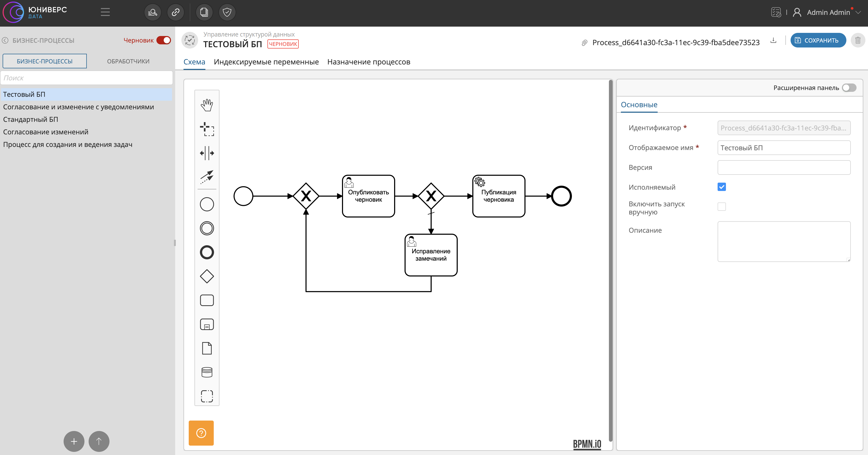868x455 pixels.
Task: Open the orange help question button
Action: (201, 433)
